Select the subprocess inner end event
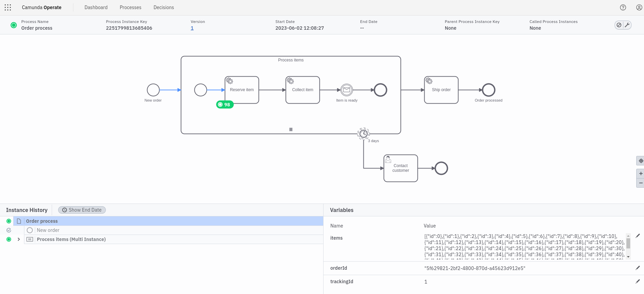This screenshot has width=644, height=294. pos(380,90)
